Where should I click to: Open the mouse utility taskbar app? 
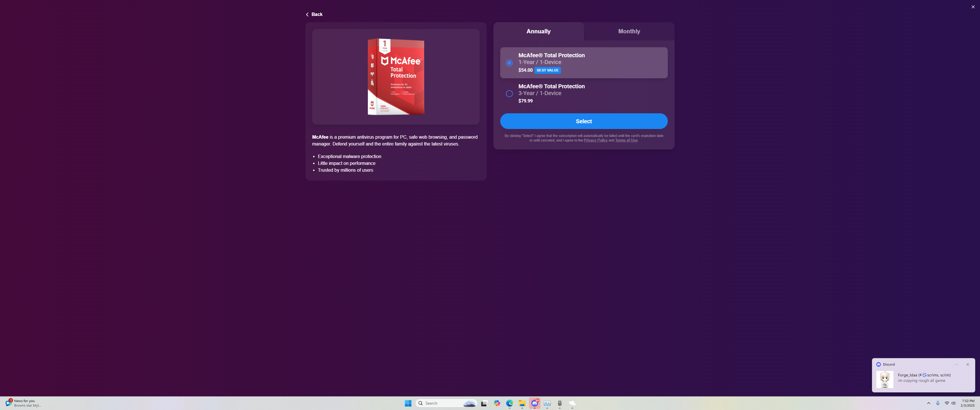[x=560, y=403]
